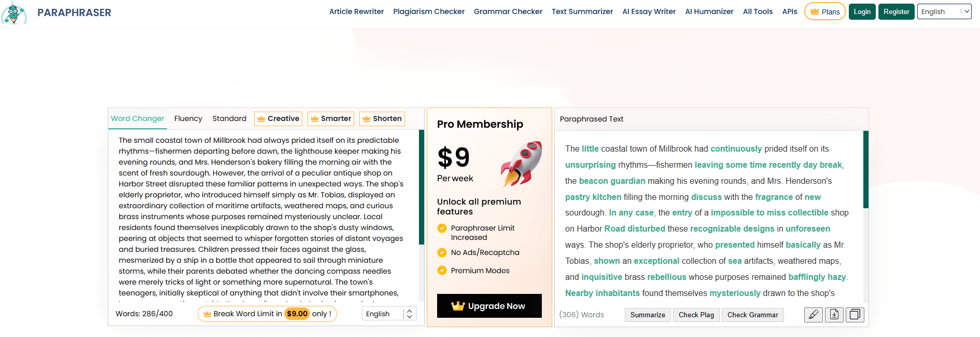
Task: Click the checkmark beside Premium Modes
Action: click(x=442, y=271)
